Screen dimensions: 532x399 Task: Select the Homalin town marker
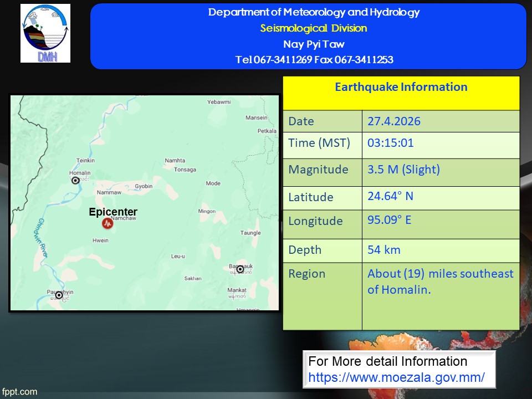tap(75, 180)
